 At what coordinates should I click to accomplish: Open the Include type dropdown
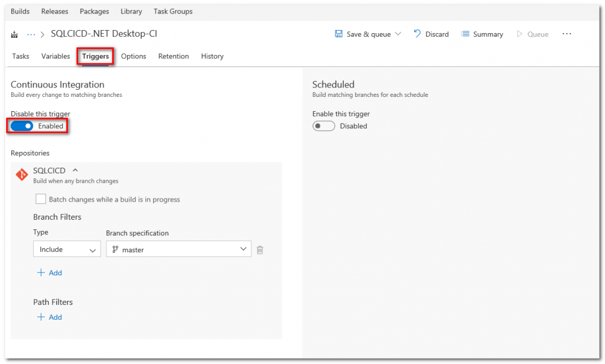pyautogui.click(x=67, y=249)
